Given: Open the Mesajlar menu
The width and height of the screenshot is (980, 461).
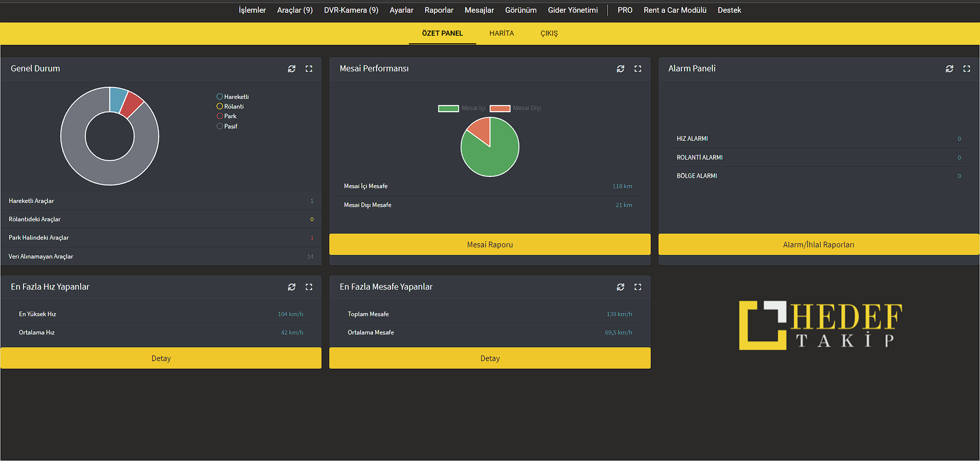Looking at the screenshot, I should (479, 10).
